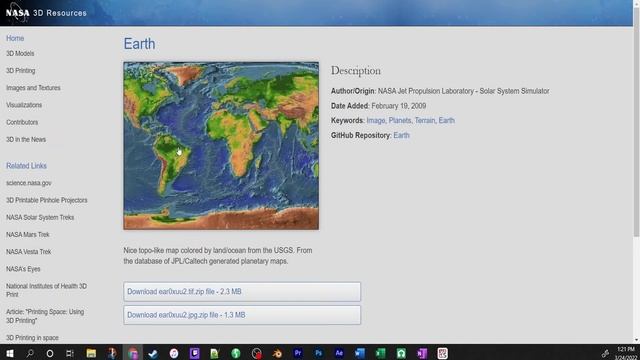
Task: Click the Planets keyword link
Action: click(x=400, y=120)
